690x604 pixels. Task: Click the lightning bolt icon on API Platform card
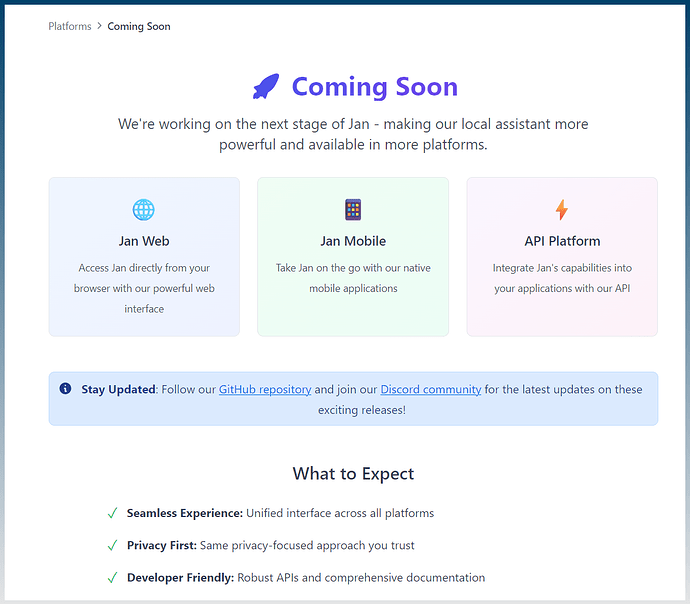pyautogui.click(x=562, y=209)
